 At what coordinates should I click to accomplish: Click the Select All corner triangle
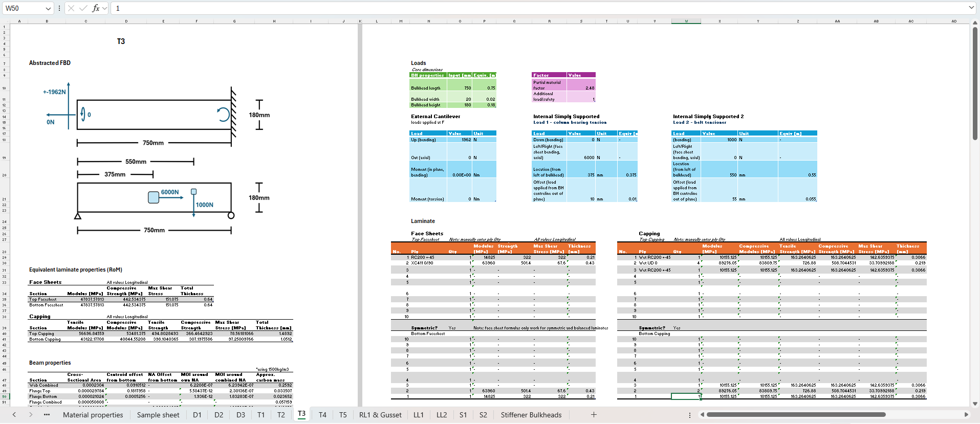(5, 21)
